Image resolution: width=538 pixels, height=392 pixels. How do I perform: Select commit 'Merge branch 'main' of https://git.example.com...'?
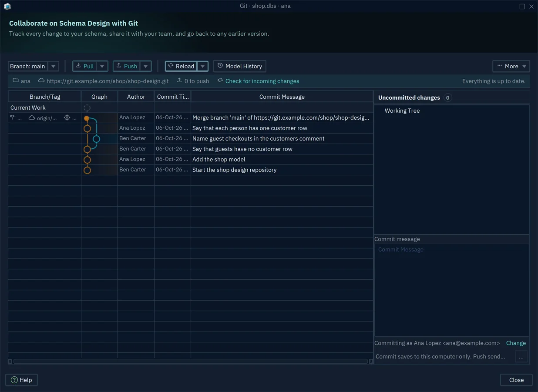click(x=281, y=117)
